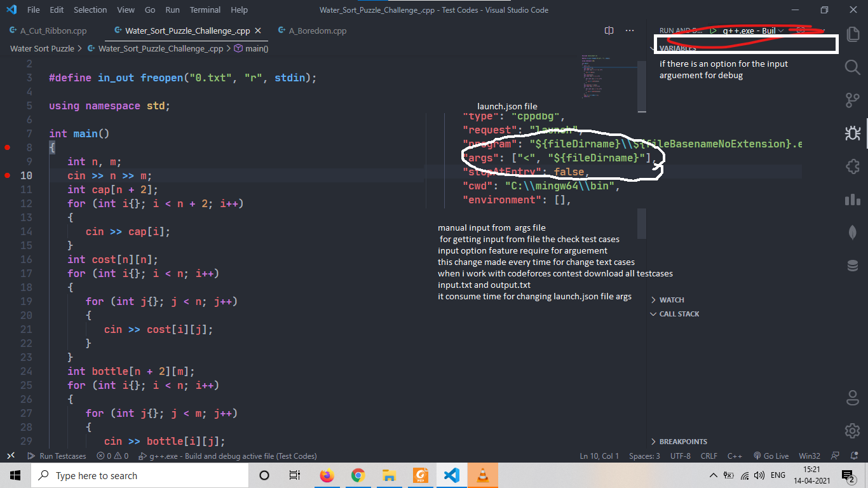This screenshot has width=868, height=488.
Task: Select the Run and Debug bug icon
Action: coord(852,133)
